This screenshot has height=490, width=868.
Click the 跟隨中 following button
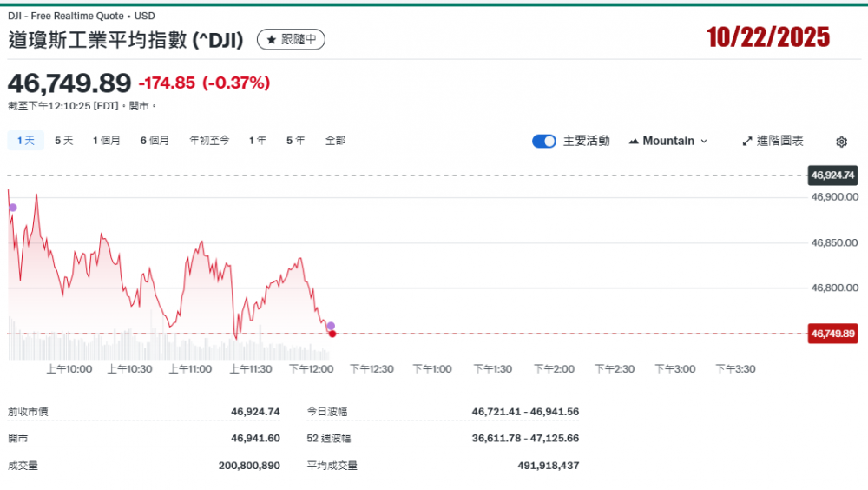[x=291, y=40]
